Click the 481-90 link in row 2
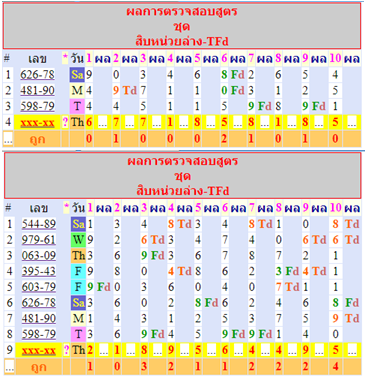Image resolution: width=365 pixels, height=379 pixels. (37, 90)
